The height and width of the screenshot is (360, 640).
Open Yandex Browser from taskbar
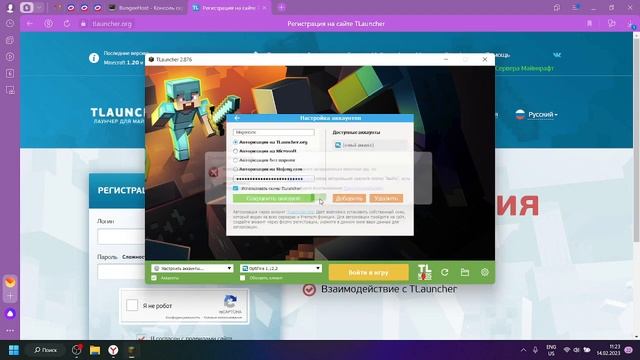[x=113, y=350]
